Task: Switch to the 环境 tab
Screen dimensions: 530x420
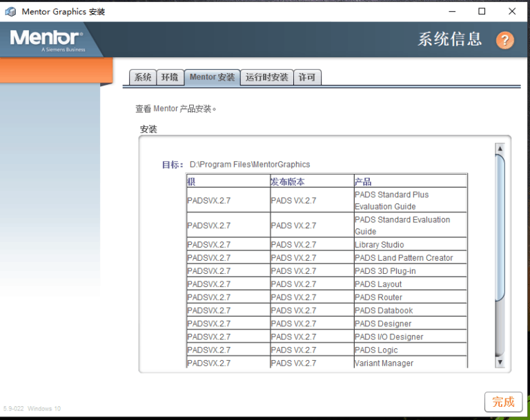Action: 170,77
